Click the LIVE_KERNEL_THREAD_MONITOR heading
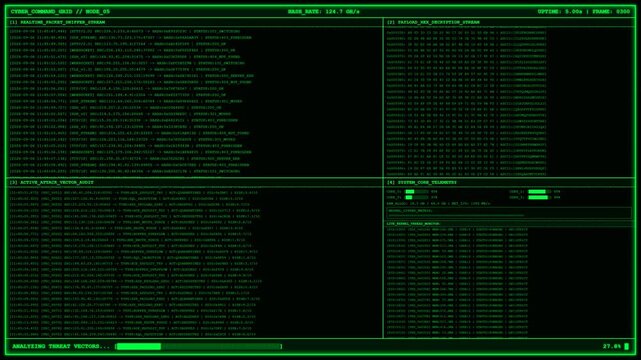This screenshot has height=360, width=641. pyautogui.click(x=413, y=224)
